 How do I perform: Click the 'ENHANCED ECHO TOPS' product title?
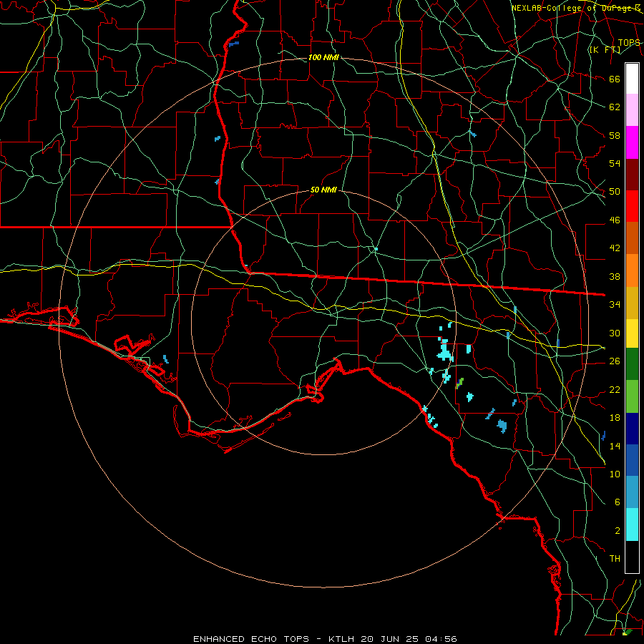point(251,639)
